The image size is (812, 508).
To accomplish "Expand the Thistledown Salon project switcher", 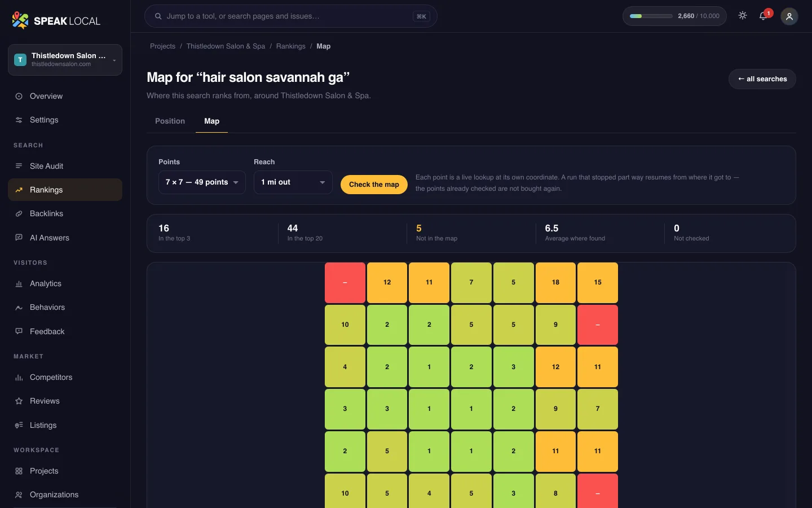I will click(x=65, y=60).
